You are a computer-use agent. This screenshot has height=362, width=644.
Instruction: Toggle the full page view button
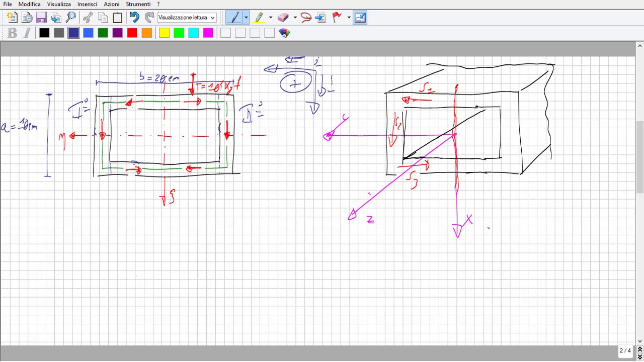point(360,18)
